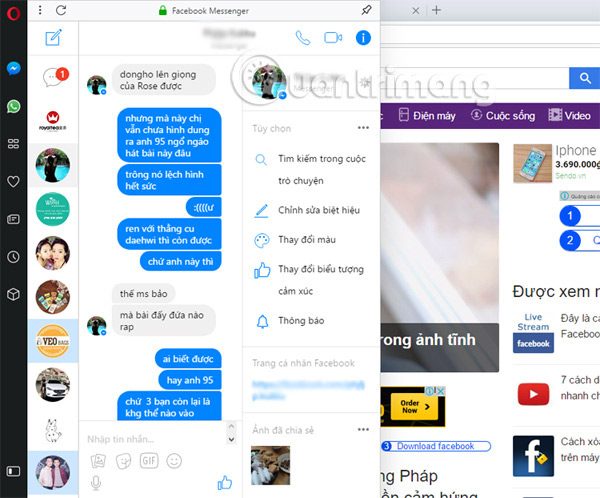Open the white car avatar conversation
This screenshot has height=498, width=600.
pyautogui.click(x=53, y=385)
